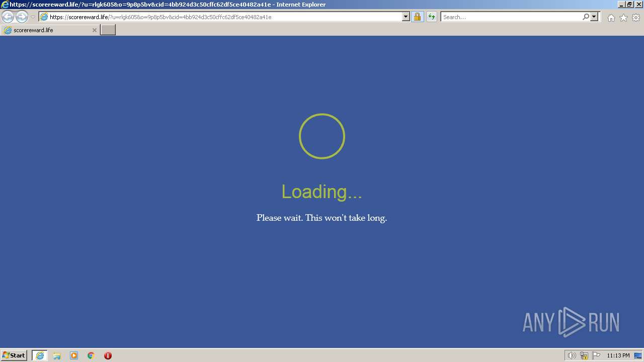
Task: Switch to Internet Explorer taskbar button
Action: click(40, 355)
